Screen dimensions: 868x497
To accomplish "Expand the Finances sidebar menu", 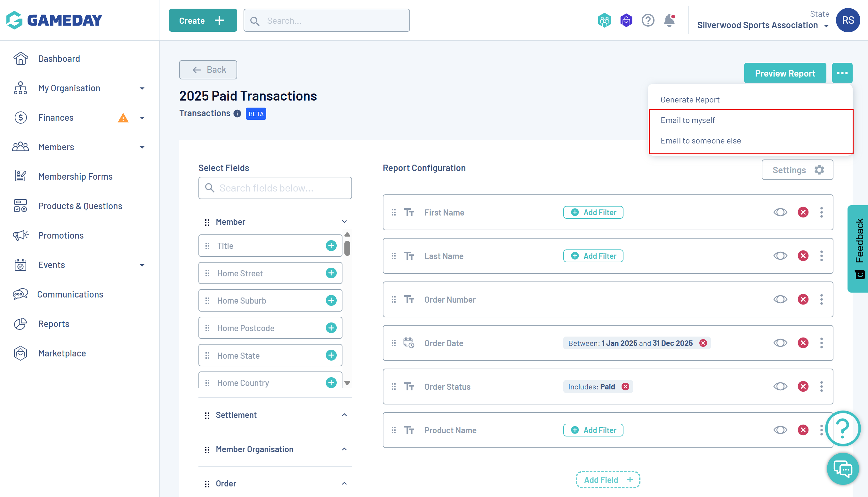I will point(142,118).
